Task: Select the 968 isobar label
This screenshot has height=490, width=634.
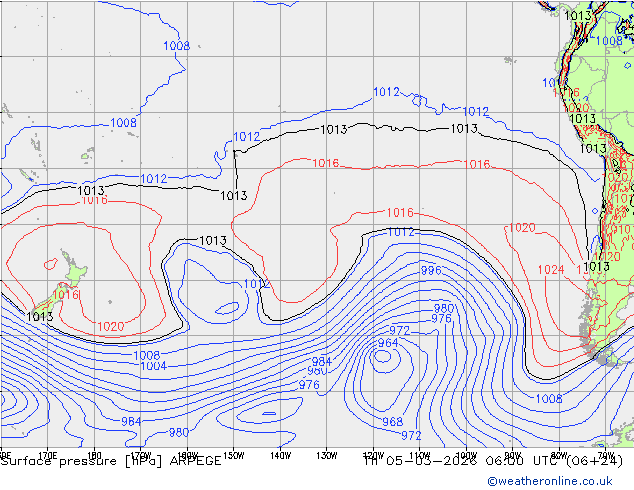Action: click(x=393, y=422)
